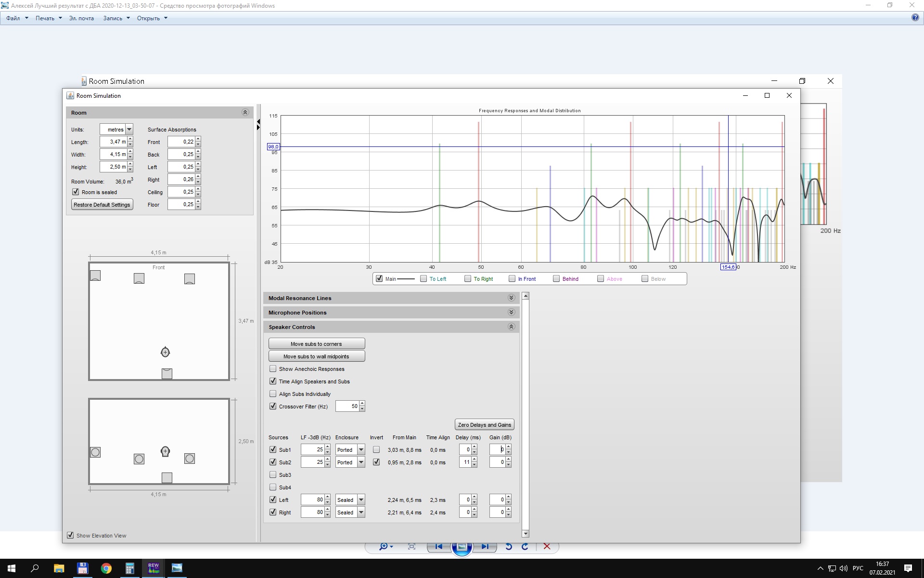
Task: Open the Photo Viewer zoom control
Action: [x=386, y=546]
